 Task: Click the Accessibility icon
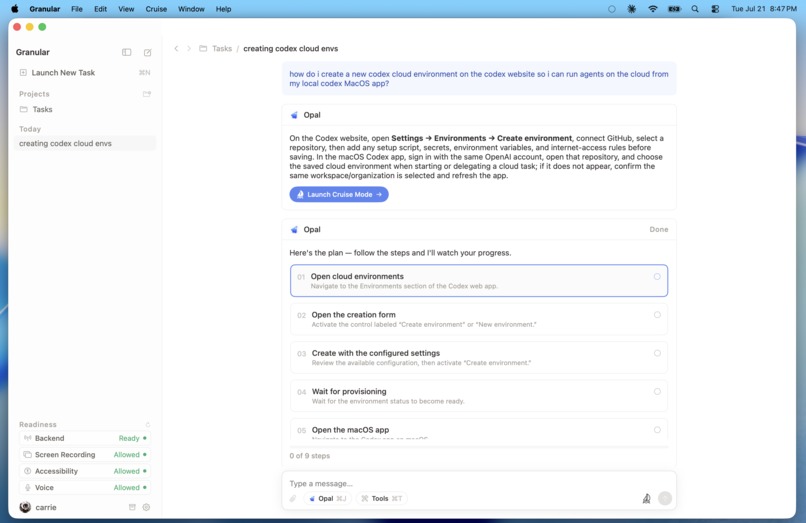[28, 471]
